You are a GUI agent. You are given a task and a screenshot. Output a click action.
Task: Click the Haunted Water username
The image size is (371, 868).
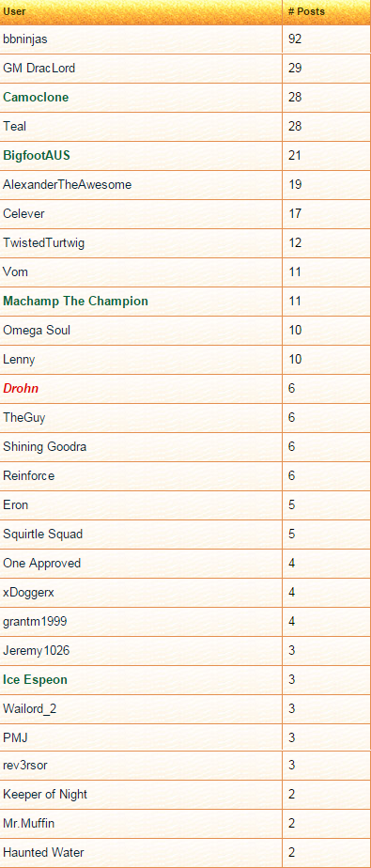(x=44, y=853)
